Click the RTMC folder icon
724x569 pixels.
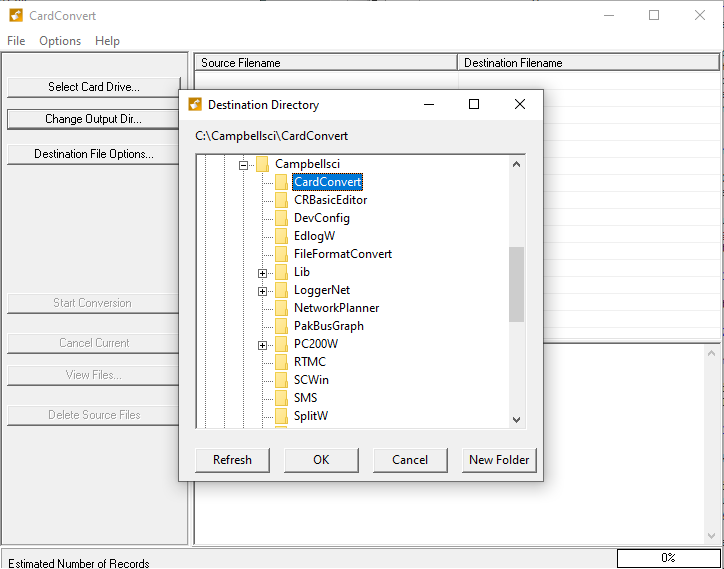point(281,362)
